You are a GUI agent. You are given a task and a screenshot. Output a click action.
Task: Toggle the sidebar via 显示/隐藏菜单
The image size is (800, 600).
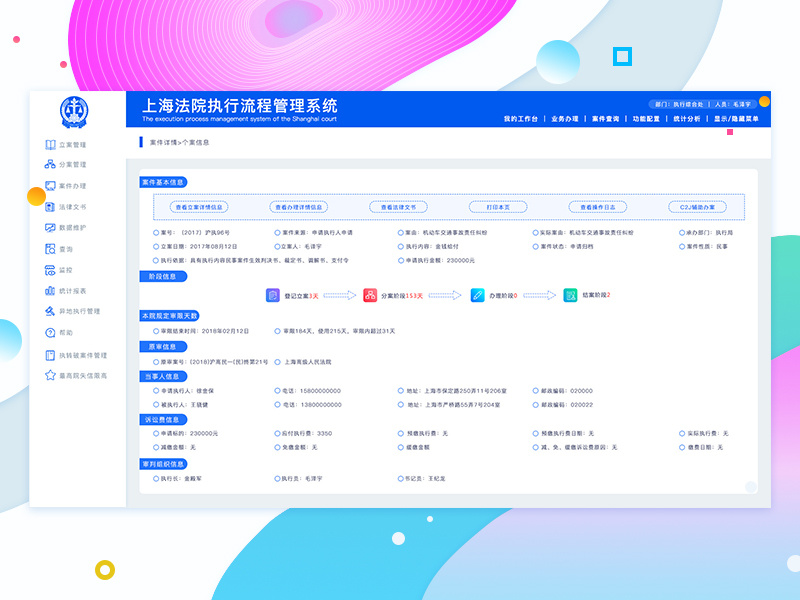point(736,119)
